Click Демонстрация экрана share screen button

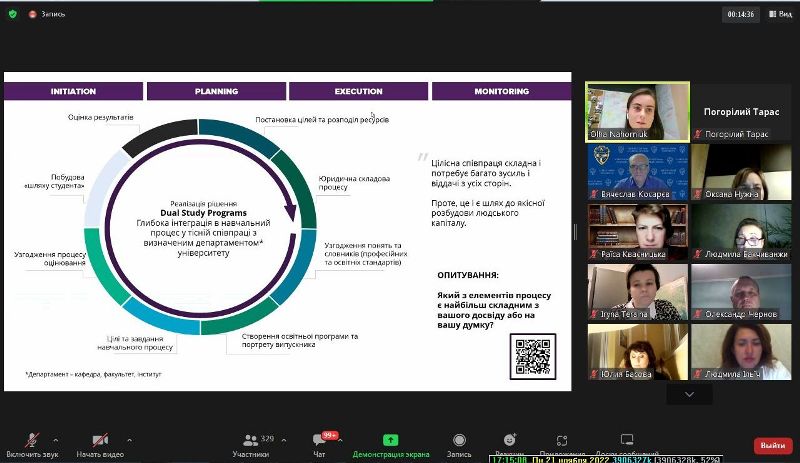tap(391, 445)
